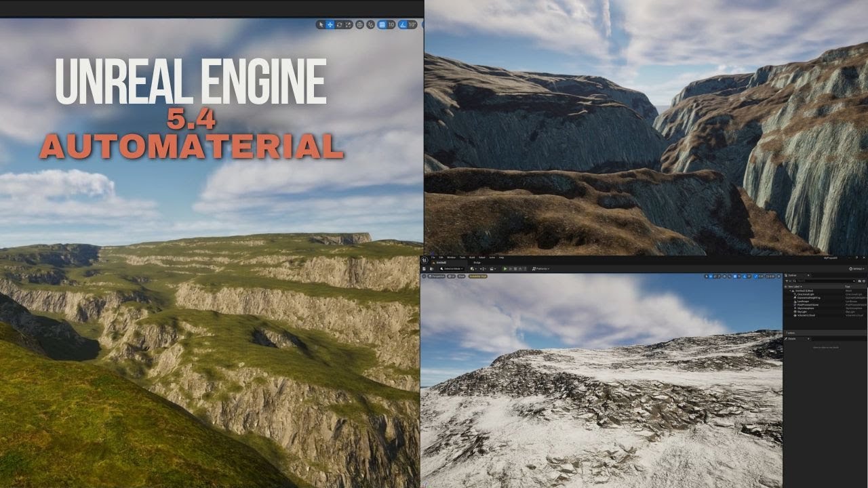Open the Actor menu in the editor window
Viewport: 868px width, 488px height.
pos(492,258)
